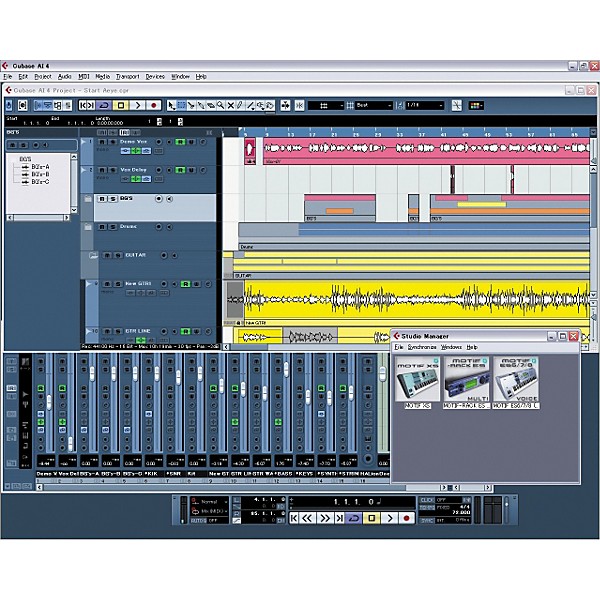The width and height of the screenshot is (600, 600).
Task: Expand the Drums folder track
Action: click(88, 227)
